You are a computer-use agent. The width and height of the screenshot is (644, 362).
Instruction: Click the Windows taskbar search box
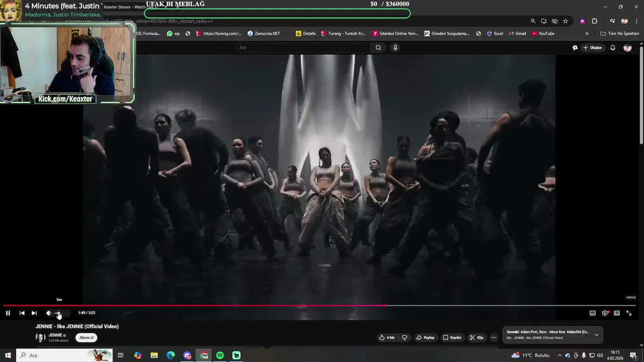click(x=64, y=355)
